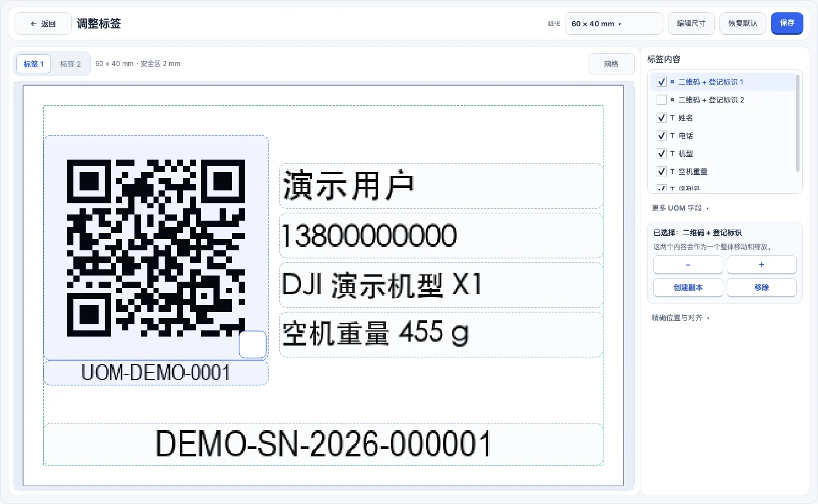Click the plus enlarge button

click(761, 264)
